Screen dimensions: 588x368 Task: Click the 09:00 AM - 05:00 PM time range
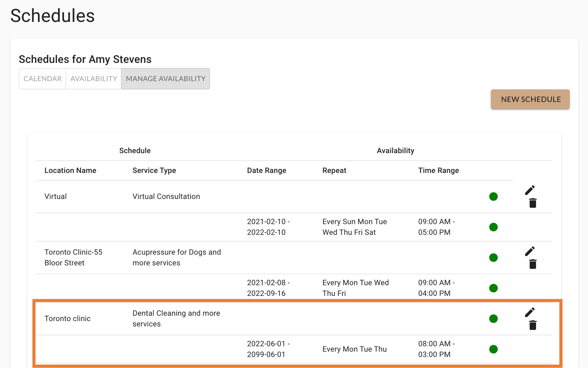click(436, 227)
